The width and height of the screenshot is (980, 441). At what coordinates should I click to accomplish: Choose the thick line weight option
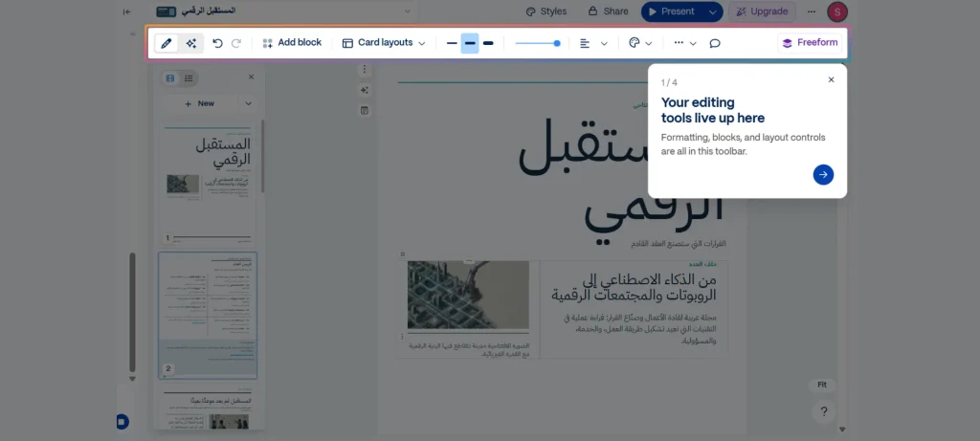[488, 43]
